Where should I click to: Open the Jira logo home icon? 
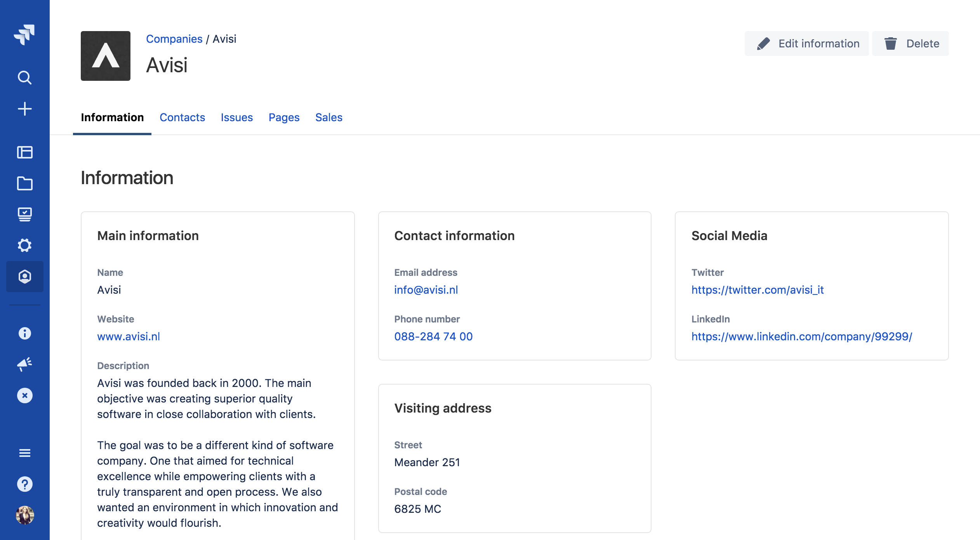pyautogui.click(x=24, y=35)
